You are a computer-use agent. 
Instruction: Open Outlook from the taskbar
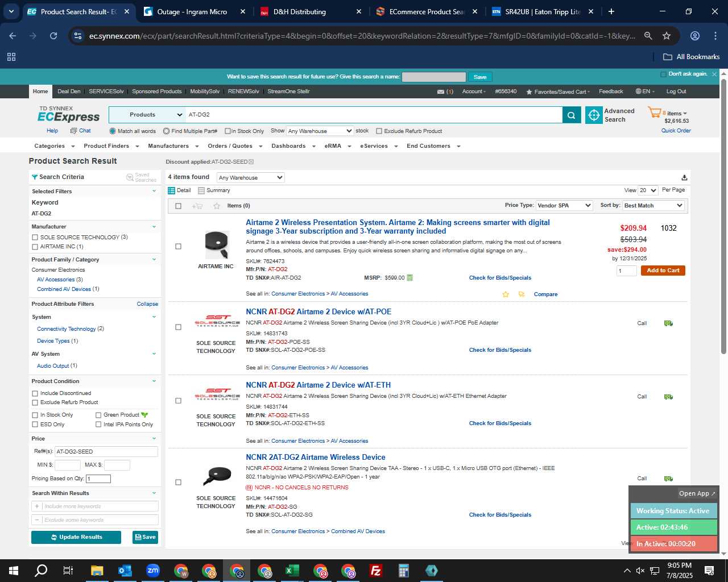(x=125, y=571)
